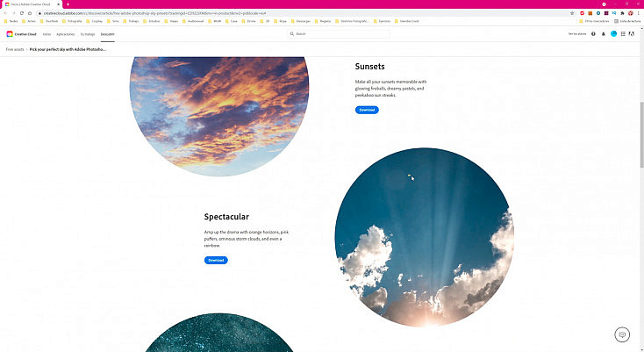Click the Sunsets heading

pyautogui.click(x=369, y=67)
